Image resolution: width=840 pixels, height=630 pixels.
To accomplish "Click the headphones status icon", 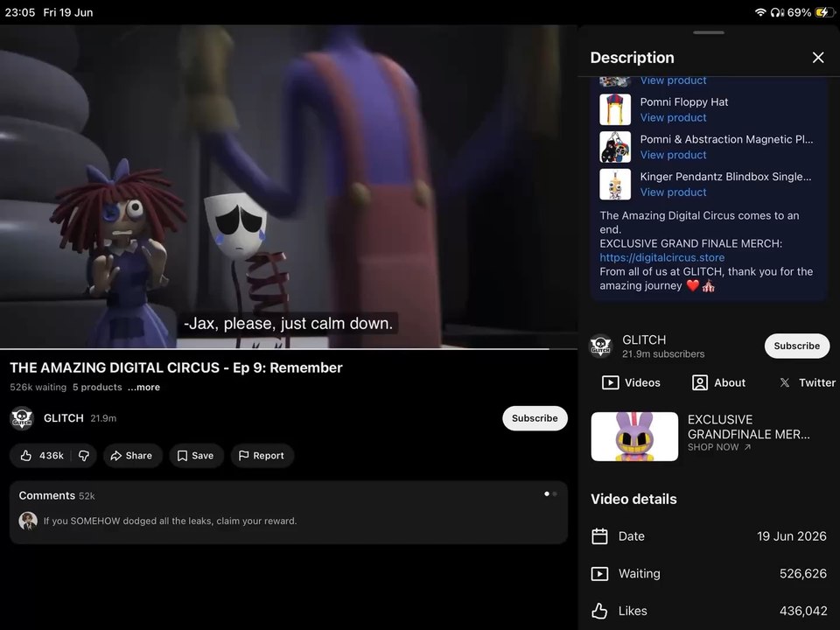I will pyautogui.click(x=777, y=12).
